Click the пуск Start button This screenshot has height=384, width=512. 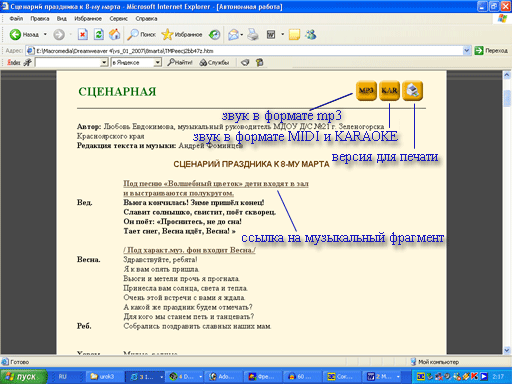coord(23,377)
